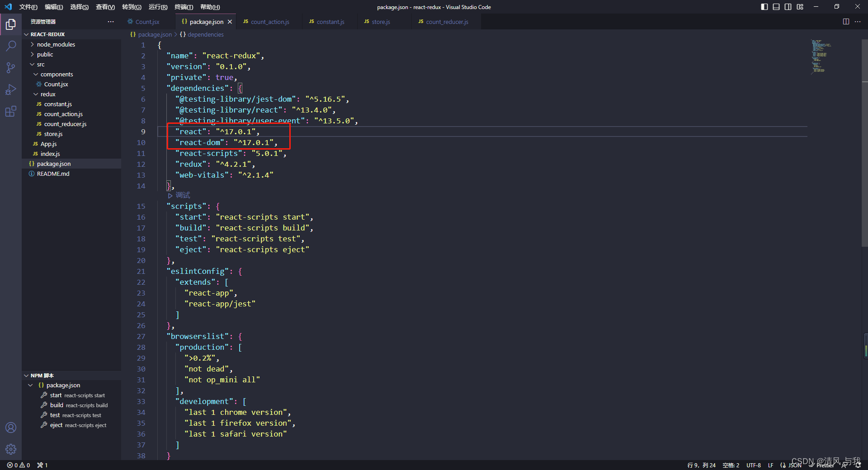Click the VS Code logo icon
The height and width of the screenshot is (470, 868).
8,7
